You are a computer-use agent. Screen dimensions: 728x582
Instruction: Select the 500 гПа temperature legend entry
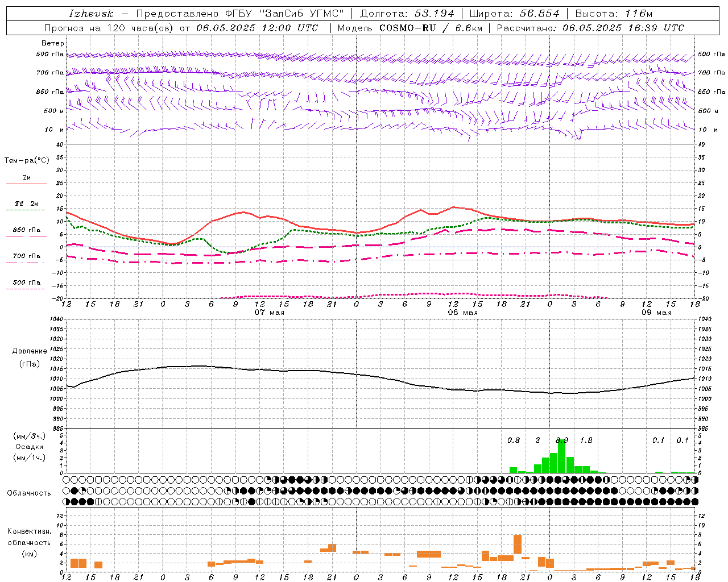point(27,282)
